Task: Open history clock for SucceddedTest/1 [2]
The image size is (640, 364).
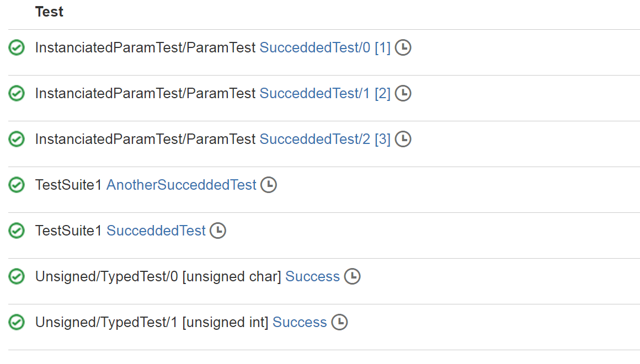Action: click(x=403, y=93)
